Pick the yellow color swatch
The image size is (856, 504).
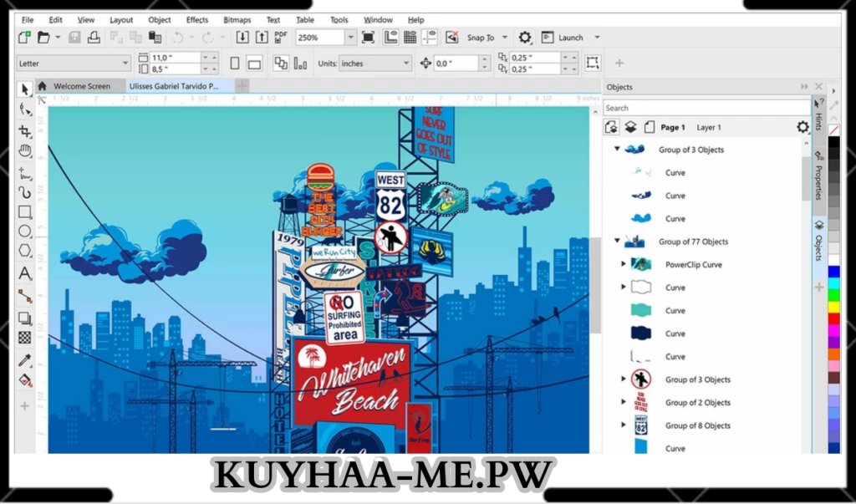833,307
